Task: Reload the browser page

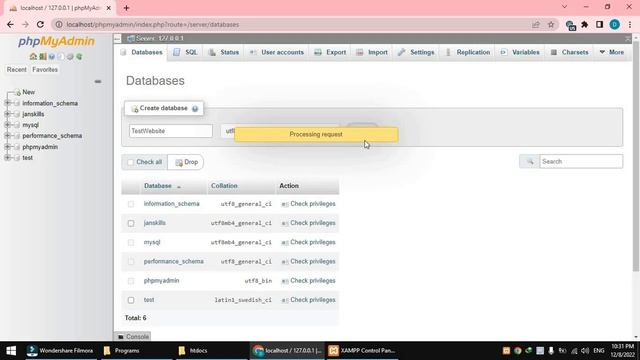Action: [x=40, y=24]
